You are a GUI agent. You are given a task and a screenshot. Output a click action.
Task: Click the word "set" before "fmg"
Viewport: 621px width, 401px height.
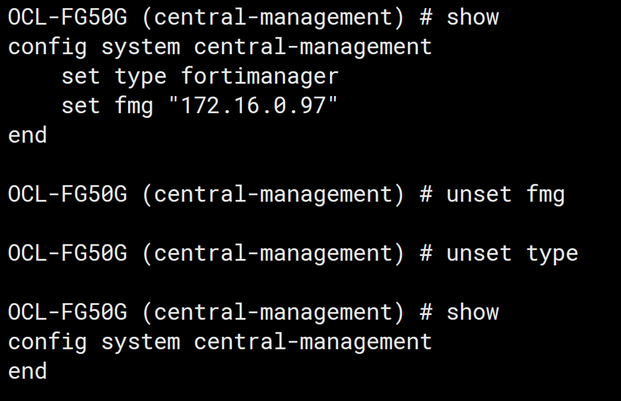click(80, 105)
